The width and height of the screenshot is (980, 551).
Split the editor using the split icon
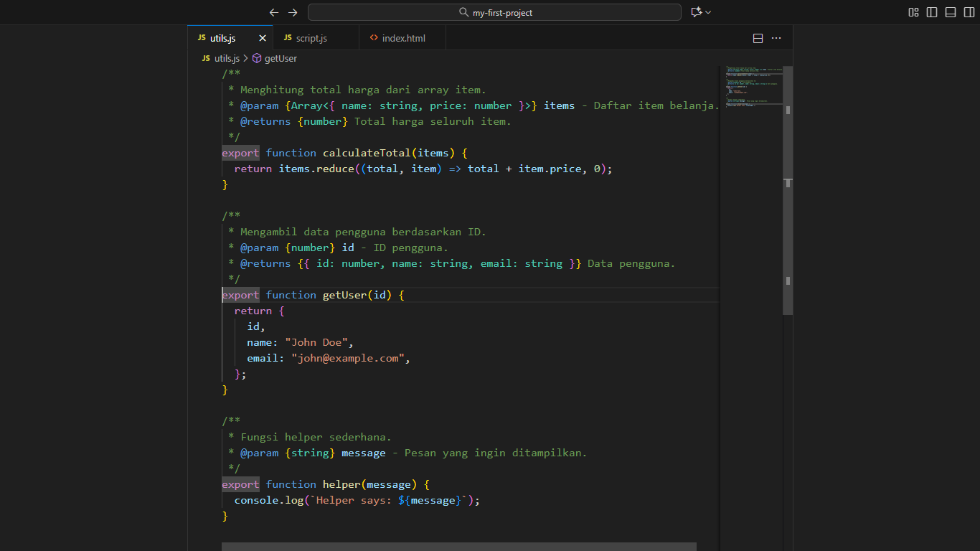(x=758, y=37)
